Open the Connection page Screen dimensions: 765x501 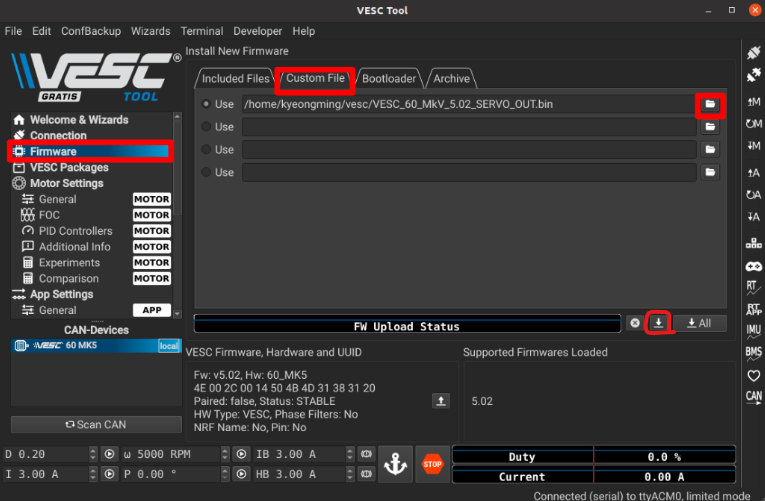tap(58, 135)
